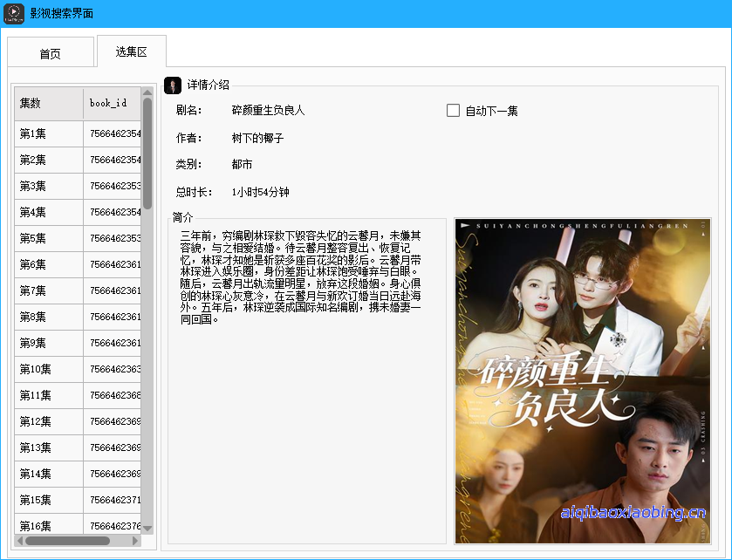Click the drama title 碎颜重生负良人 text

[x=268, y=110]
